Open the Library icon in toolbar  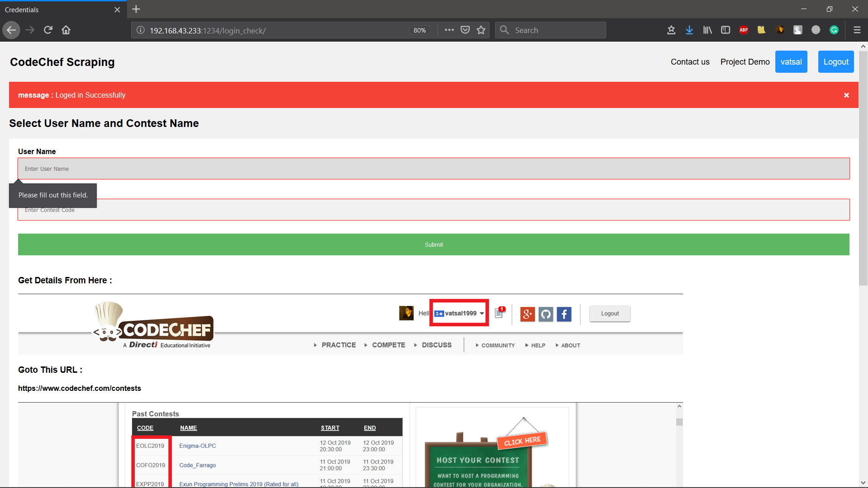tap(708, 30)
